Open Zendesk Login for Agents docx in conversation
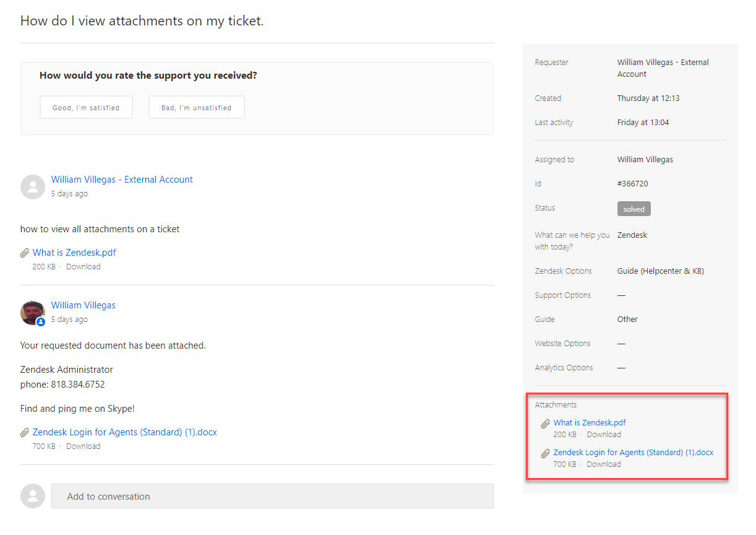This screenshot has height=535, width=756. point(125,432)
